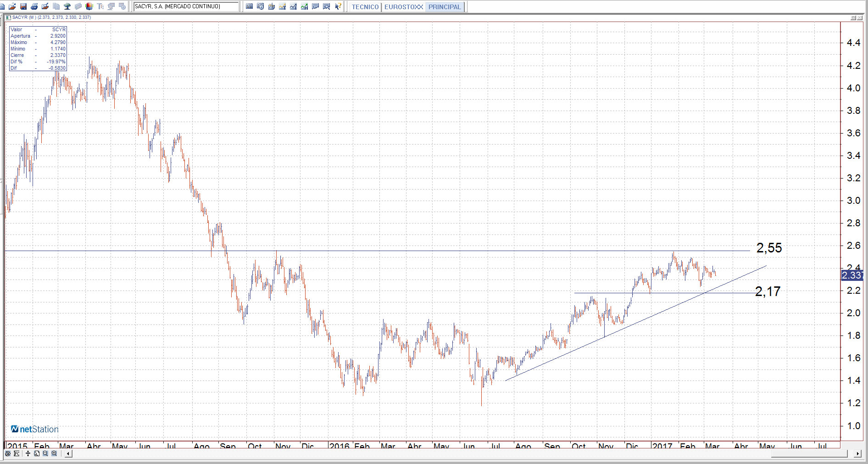
Task: Click the 1.0 price axis label
Action: coord(853,426)
